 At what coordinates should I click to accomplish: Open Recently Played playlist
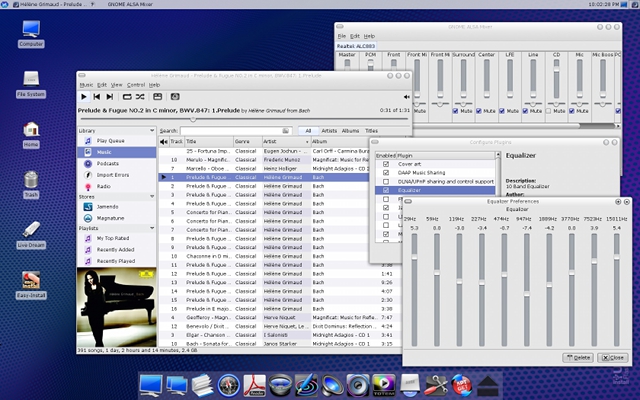[x=117, y=261]
